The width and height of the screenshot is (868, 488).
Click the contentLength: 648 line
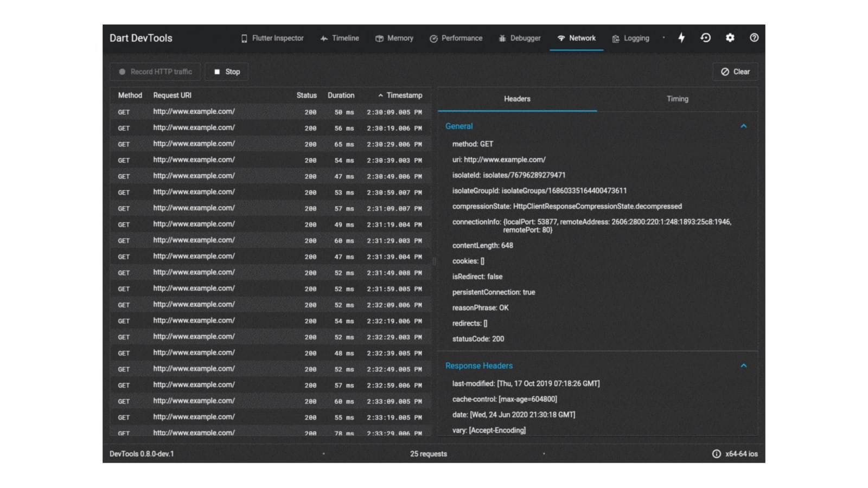point(483,246)
